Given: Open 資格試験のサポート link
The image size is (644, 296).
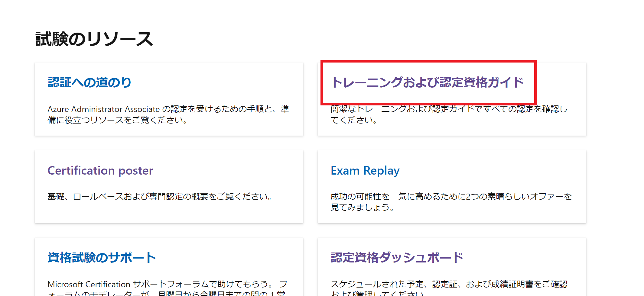Looking at the screenshot, I should [102, 258].
